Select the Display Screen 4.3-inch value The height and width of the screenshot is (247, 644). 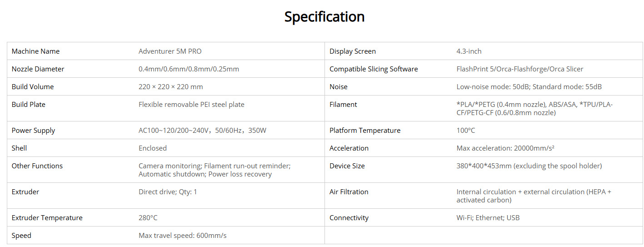coord(469,51)
